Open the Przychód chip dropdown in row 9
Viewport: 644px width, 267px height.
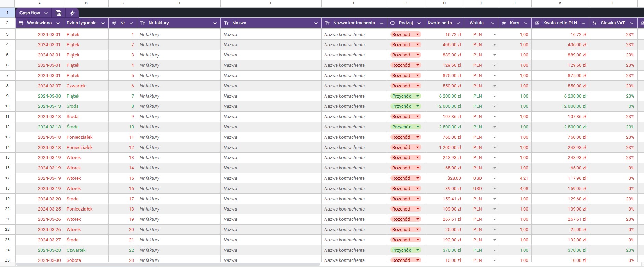coord(418,96)
